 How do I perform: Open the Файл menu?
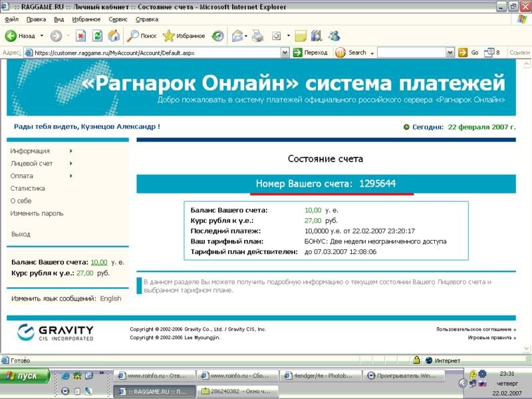pyautogui.click(x=11, y=19)
